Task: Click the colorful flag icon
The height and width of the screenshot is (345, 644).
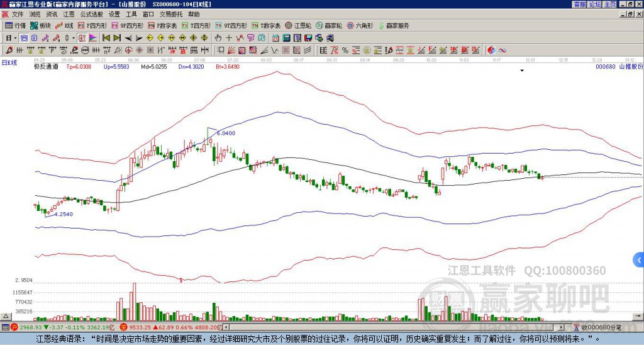Action: coord(93,38)
